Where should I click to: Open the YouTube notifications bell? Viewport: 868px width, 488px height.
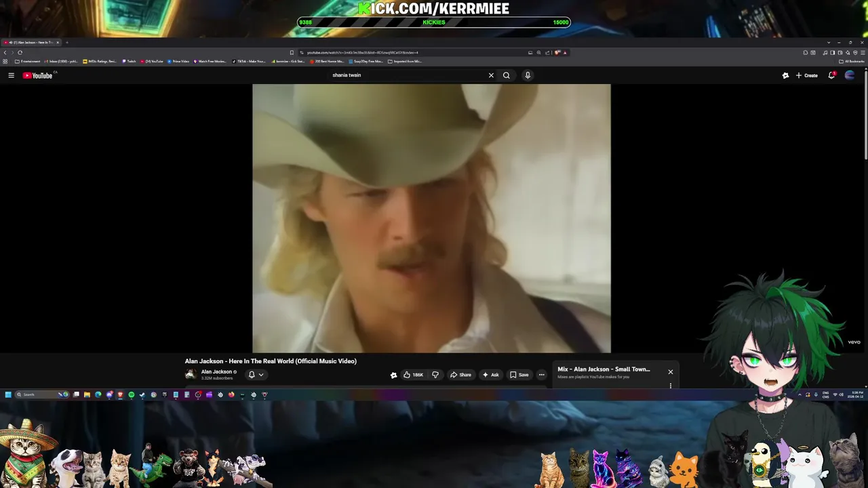(x=831, y=75)
